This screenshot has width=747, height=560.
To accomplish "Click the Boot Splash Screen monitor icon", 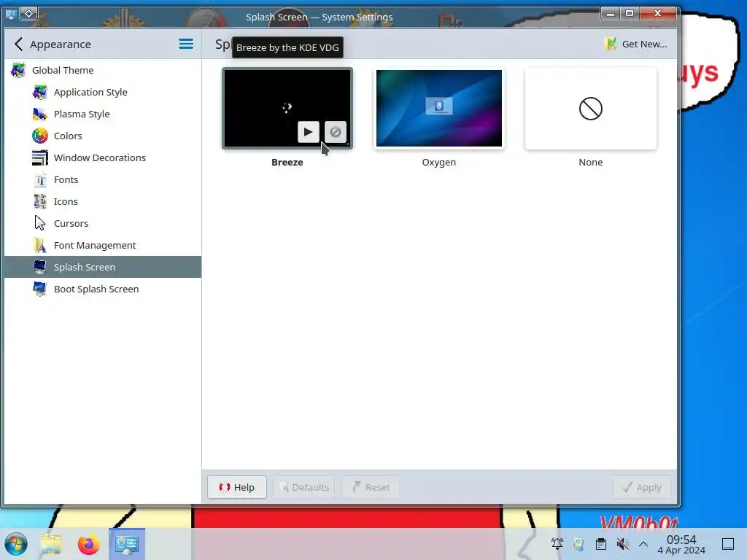I will 40,289.
